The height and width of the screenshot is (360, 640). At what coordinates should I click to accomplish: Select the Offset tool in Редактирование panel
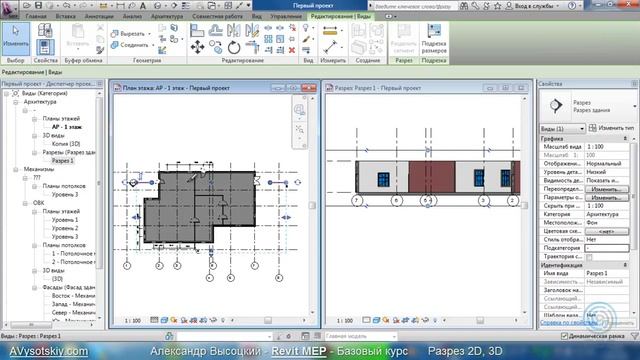[x=215, y=30]
